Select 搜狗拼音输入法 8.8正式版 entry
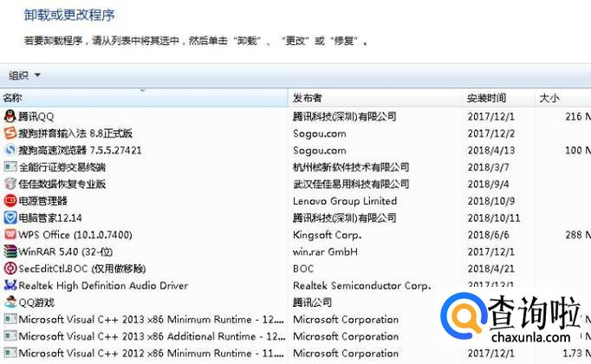Viewport: 591px width, 364px height. pos(75,133)
